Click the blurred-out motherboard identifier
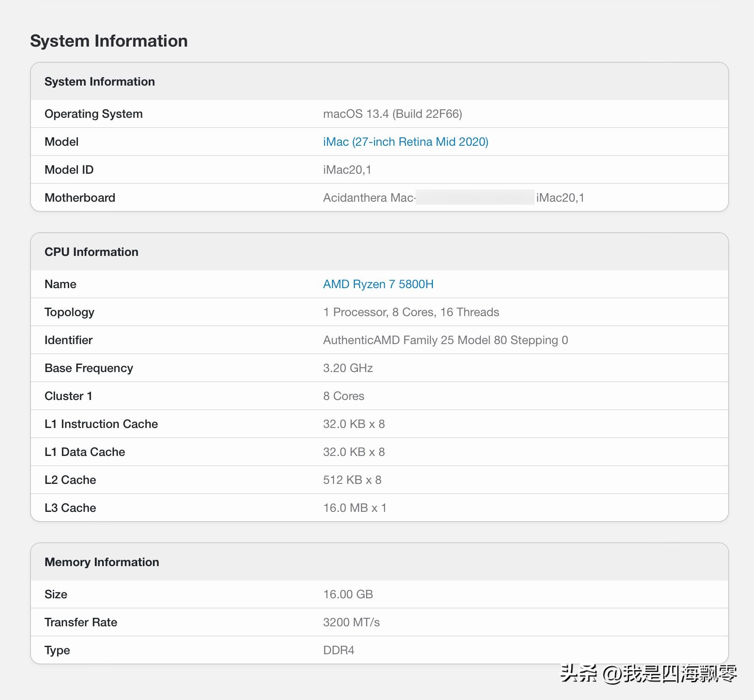This screenshot has width=754, height=700. (474, 197)
